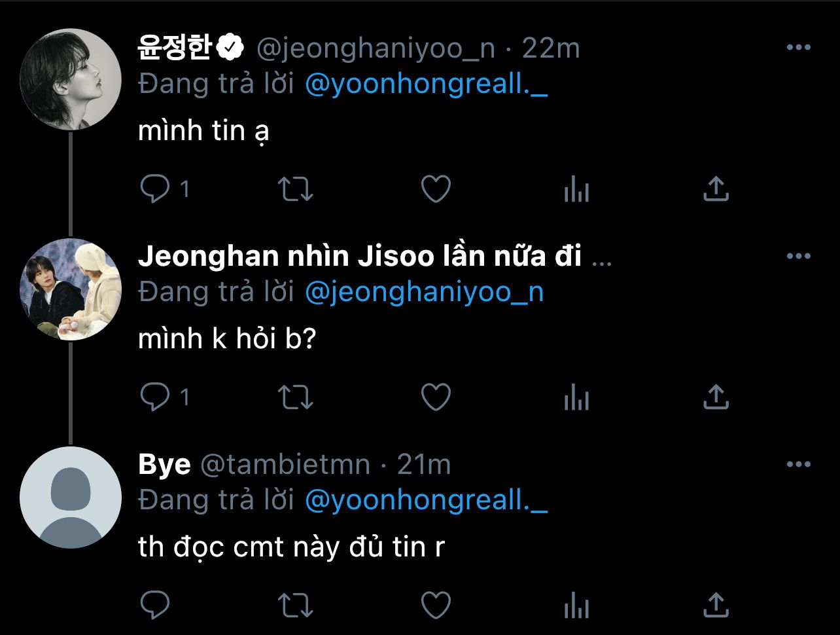Screen dimensions: 840x635
Task: Share the "mình k hỏi b?" tweet
Action: [716, 397]
